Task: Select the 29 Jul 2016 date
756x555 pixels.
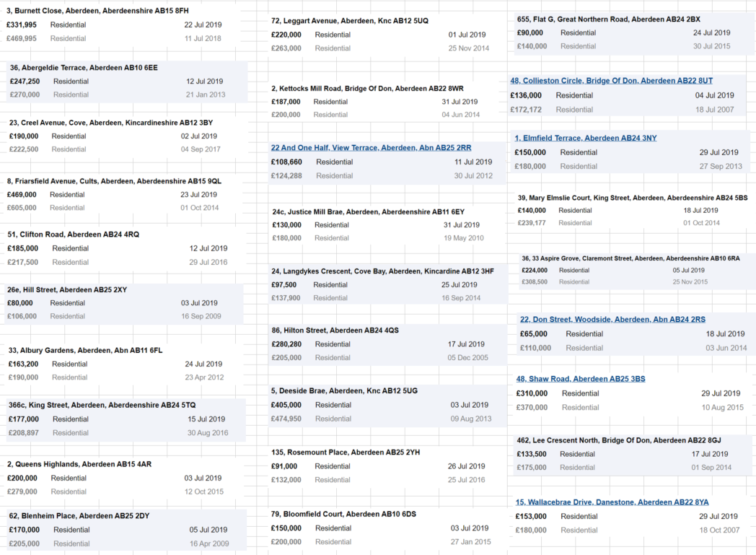Action: tap(208, 262)
